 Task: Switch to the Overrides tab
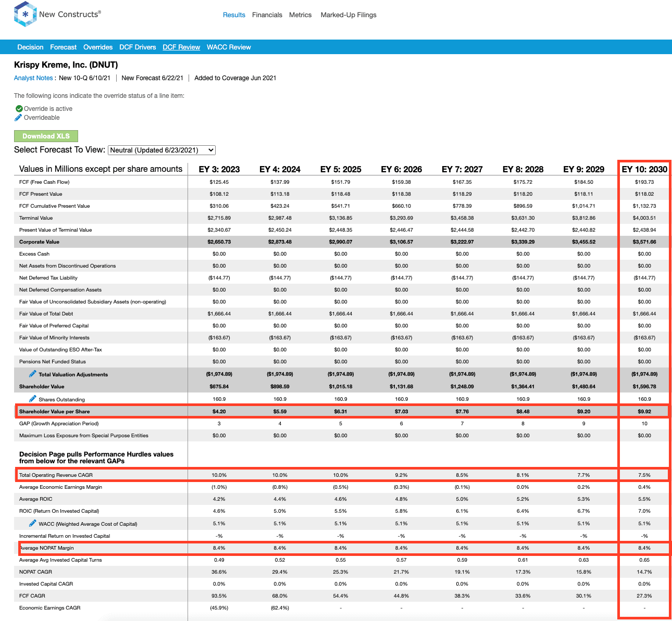(98, 47)
